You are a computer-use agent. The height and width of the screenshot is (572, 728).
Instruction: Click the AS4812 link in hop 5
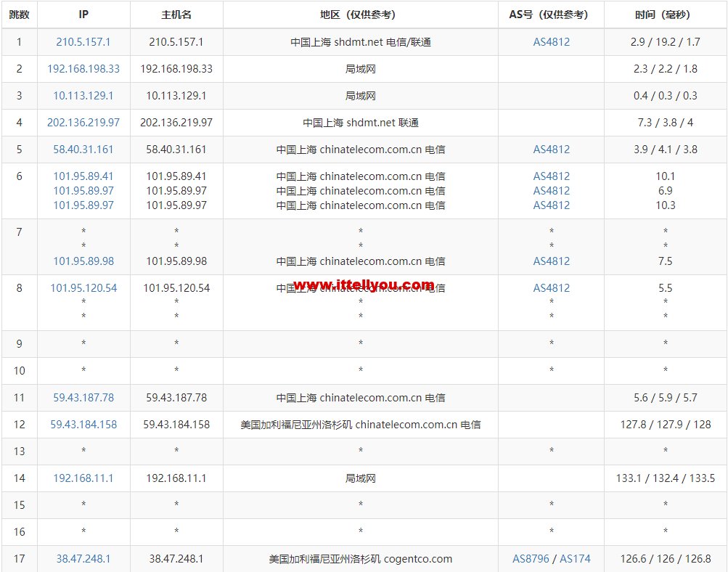tap(551, 150)
